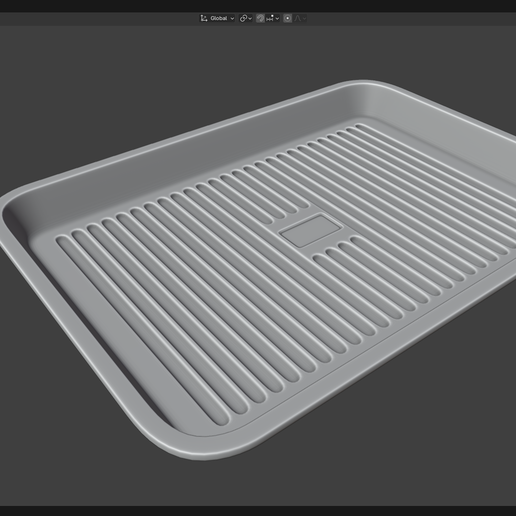Open the proportional editing falloff dropdown
Screen dimensions: 516x516
point(300,18)
